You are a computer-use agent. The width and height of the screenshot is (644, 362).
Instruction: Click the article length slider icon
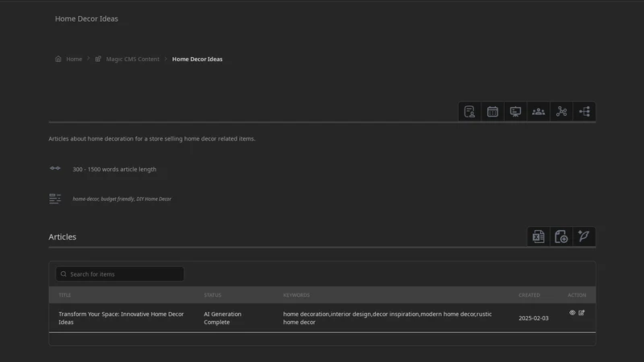[x=55, y=168]
